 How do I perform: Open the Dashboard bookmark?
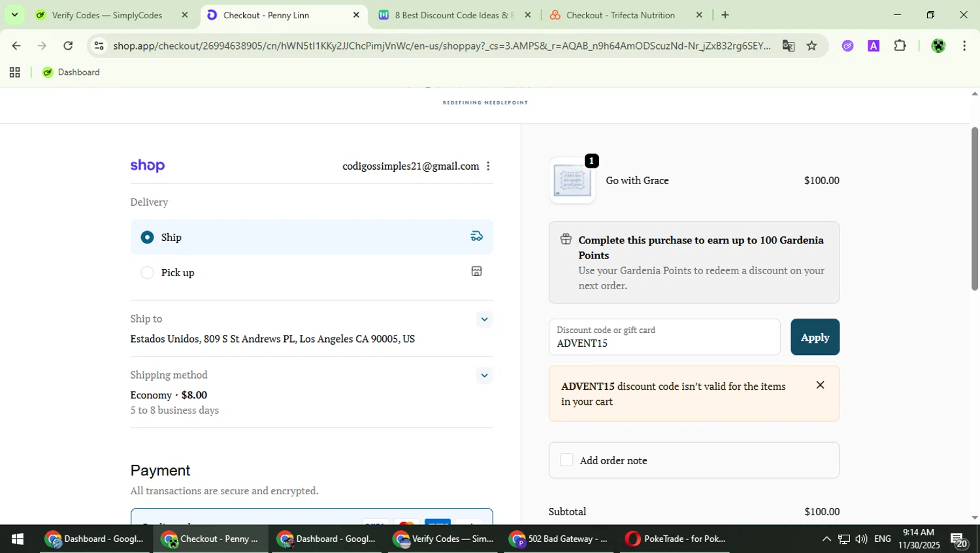coord(71,72)
